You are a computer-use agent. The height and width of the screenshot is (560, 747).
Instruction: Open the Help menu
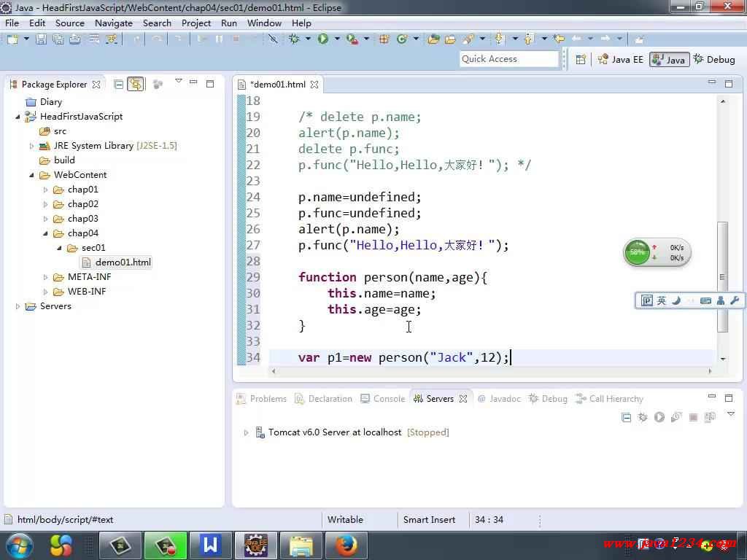coord(301,23)
